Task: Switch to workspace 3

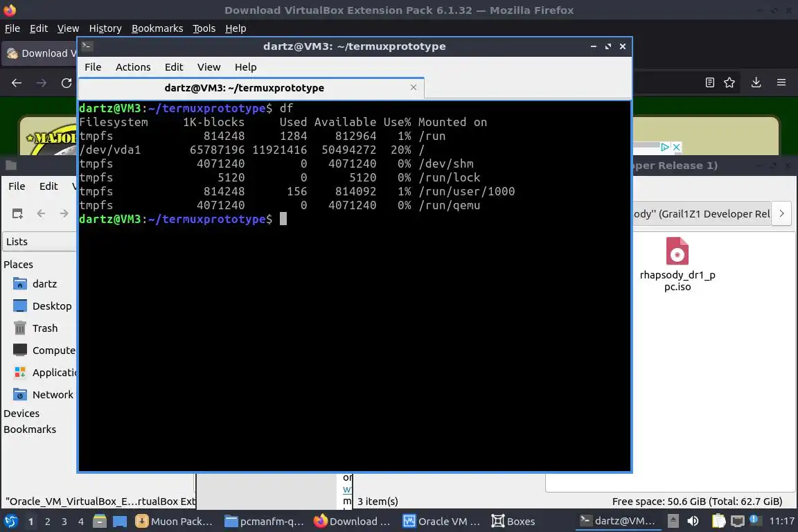Action: [x=64, y=522]
